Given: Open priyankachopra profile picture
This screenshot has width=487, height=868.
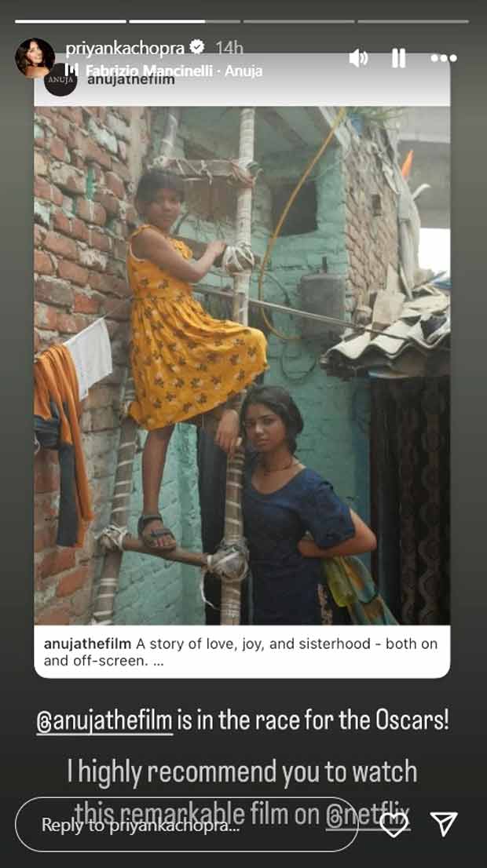Looking at the screenshot, I should (35, 57).
